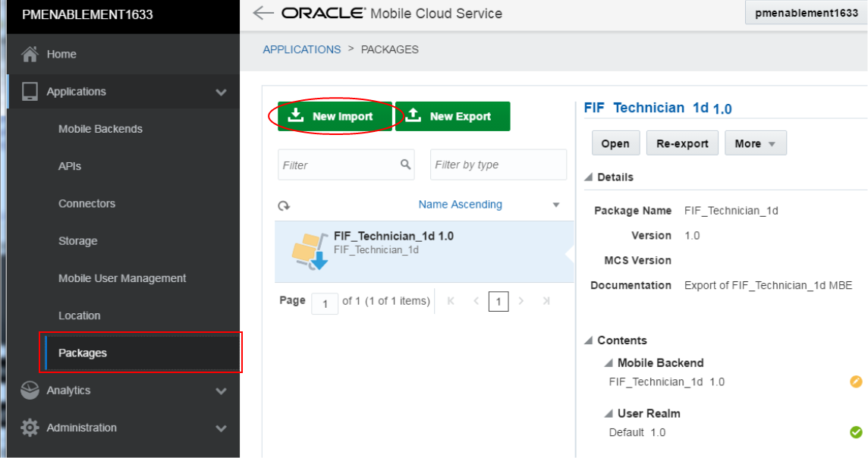868x458 pixels.
Task: Click the Home house icon
Action: coord(30,54)
